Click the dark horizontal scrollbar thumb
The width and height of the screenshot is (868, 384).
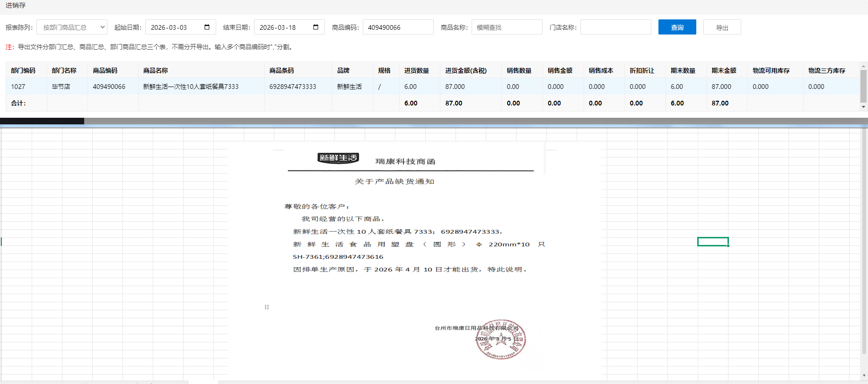point(42,121)
